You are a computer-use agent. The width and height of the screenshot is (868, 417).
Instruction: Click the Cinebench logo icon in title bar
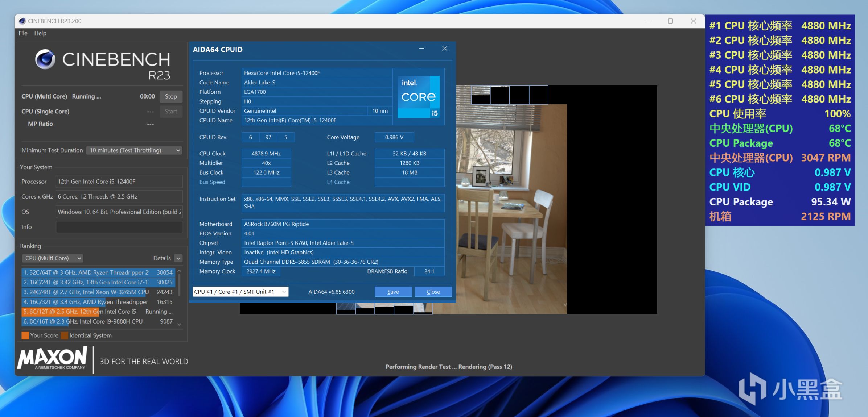point(22,21)
